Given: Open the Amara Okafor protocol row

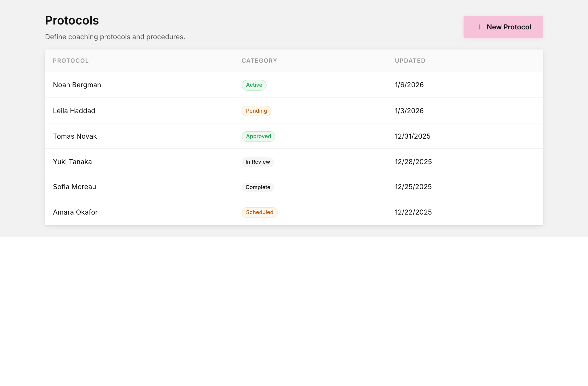Looking at the screenshot, I should tap(294, 212).
